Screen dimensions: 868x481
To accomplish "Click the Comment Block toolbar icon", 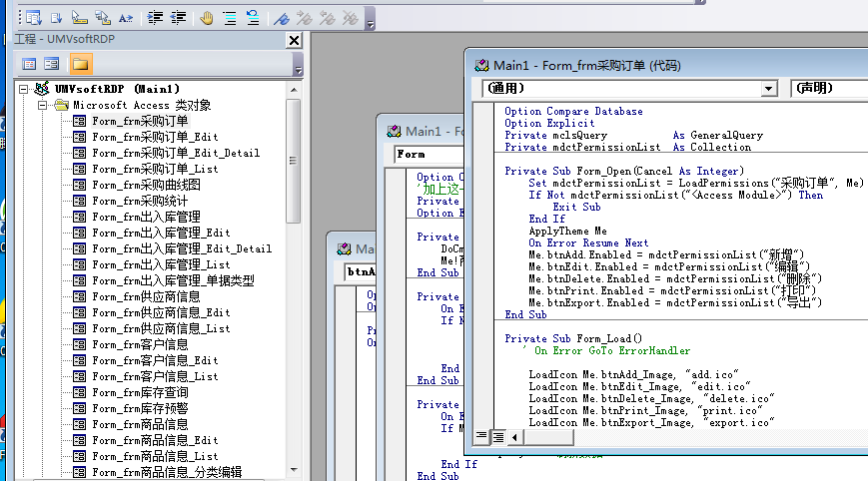I will 230,18.
